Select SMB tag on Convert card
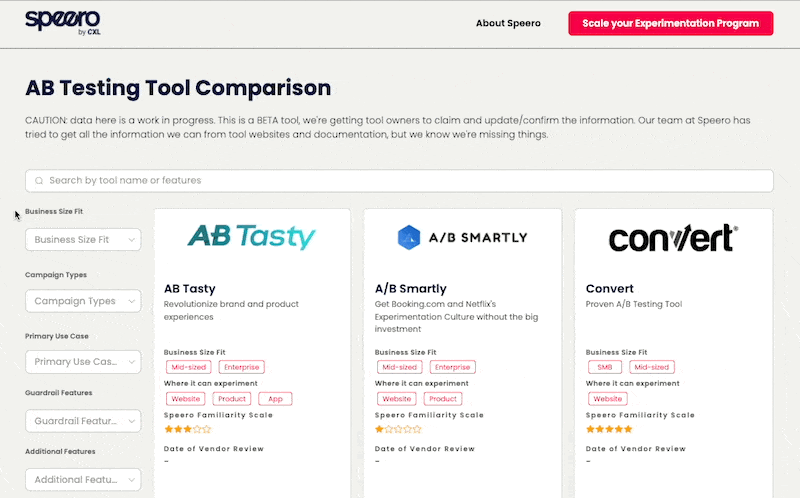 (605, 367)
